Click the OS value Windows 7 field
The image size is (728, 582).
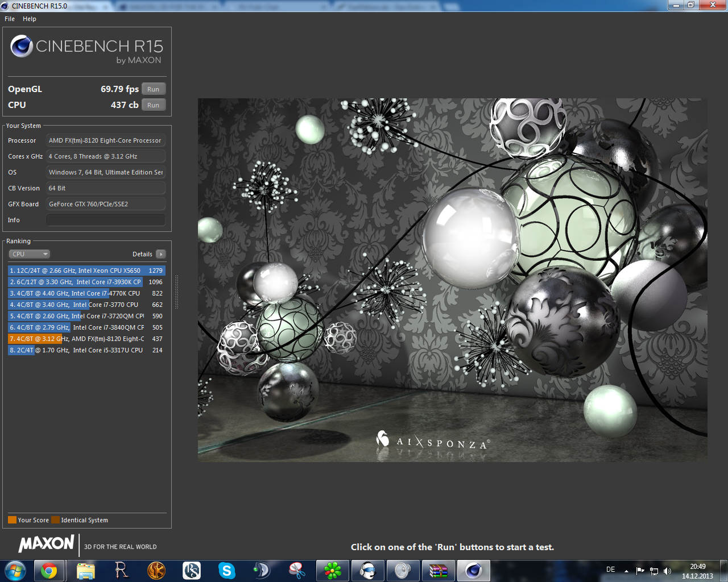pos(106,172)
